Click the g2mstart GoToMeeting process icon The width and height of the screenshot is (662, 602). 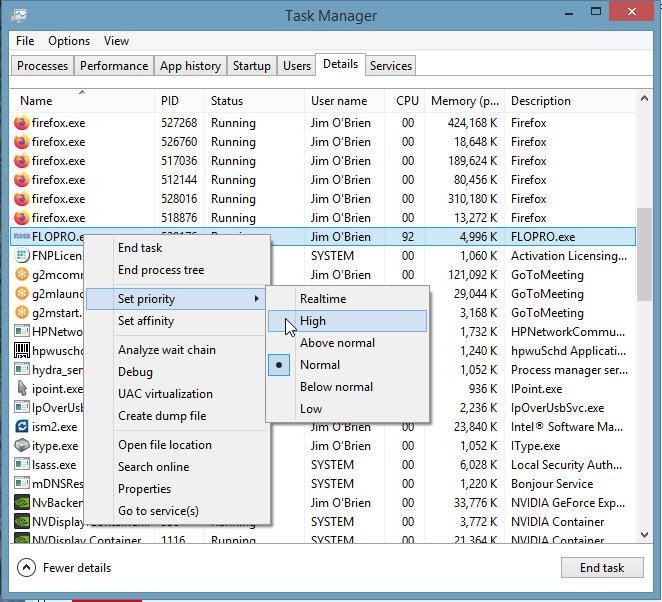click(22, 313)
